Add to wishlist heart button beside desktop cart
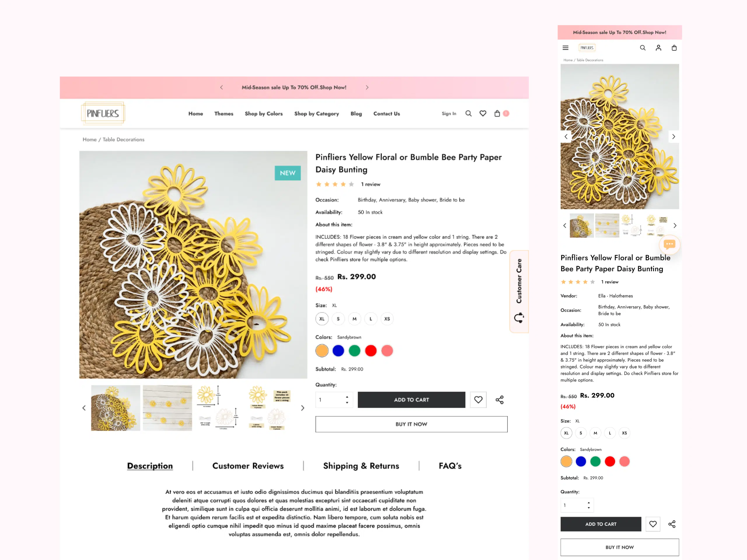This screenshot has height=560, width=747. point(478,400)
